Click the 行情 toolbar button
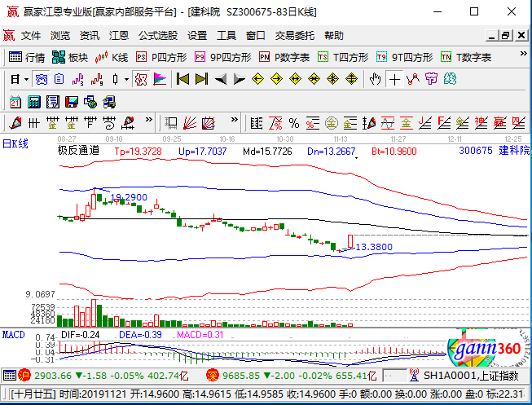The width and height of the screenshot is (532, 405). pos(27,57)
